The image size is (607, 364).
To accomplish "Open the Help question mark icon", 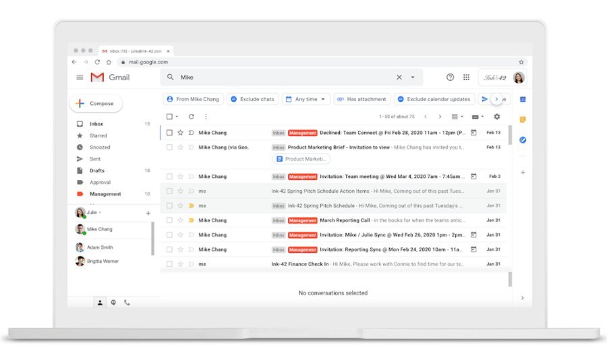I will [450, 78].
